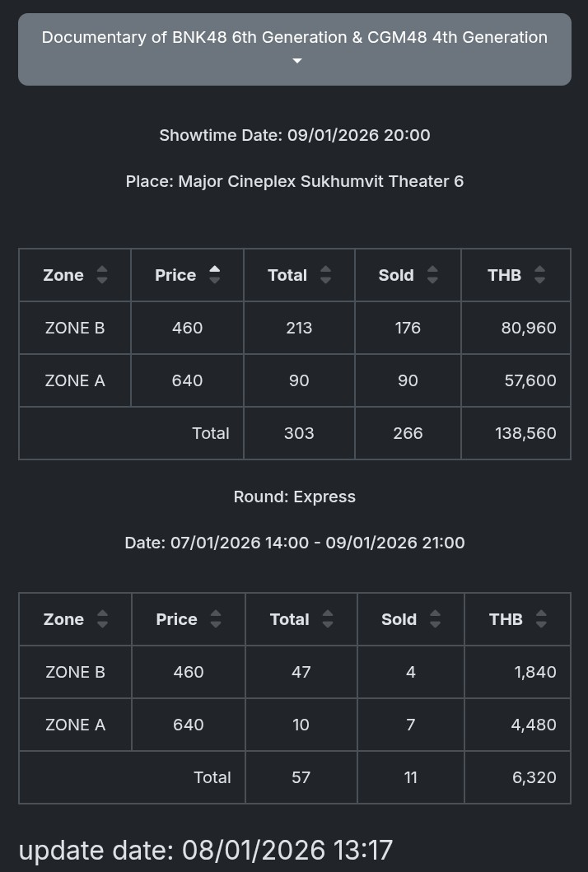Sort first table by Sold icon
588x872 pixels.
(433, 275)
